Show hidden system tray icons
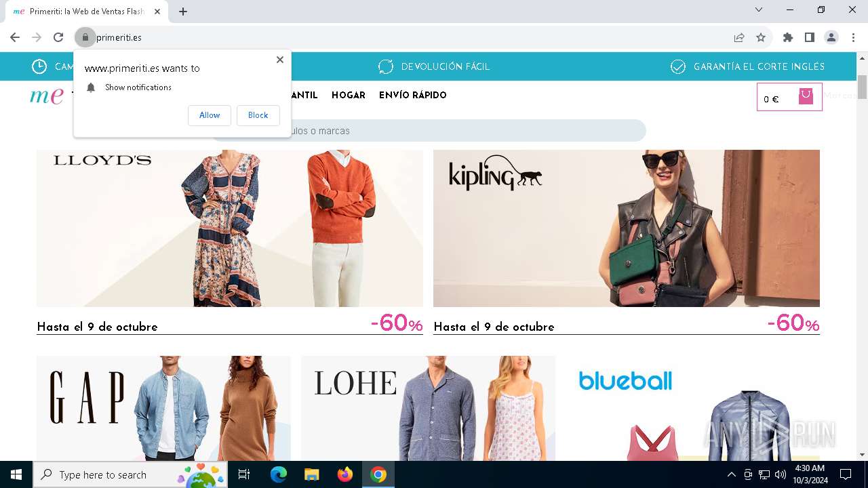Viewport: 868px width, 488px height. click(x=731, y=474)
